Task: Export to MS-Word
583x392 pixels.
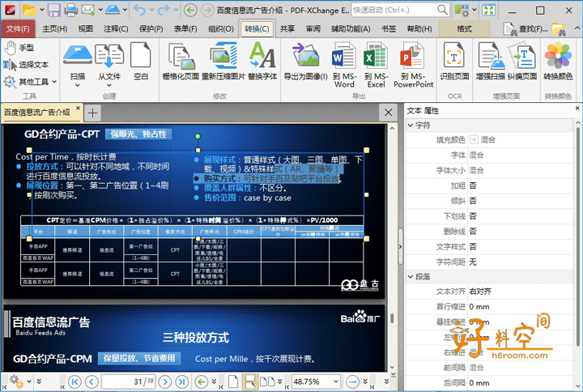Action: [x=344, y=66]
